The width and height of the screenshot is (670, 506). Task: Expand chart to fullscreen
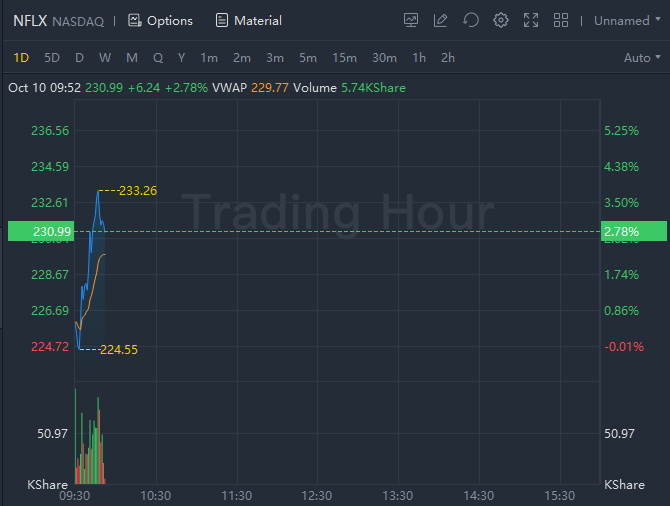[x=531, y=20]
